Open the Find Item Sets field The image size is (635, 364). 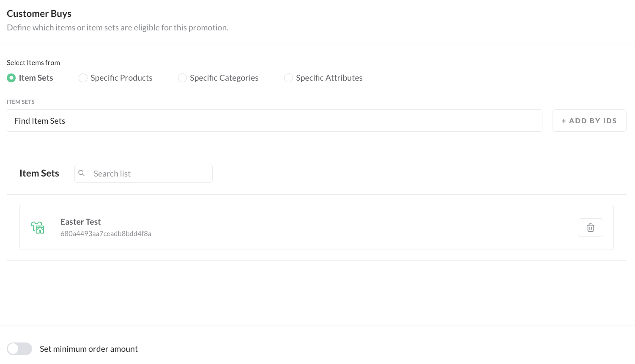point(274,121)
